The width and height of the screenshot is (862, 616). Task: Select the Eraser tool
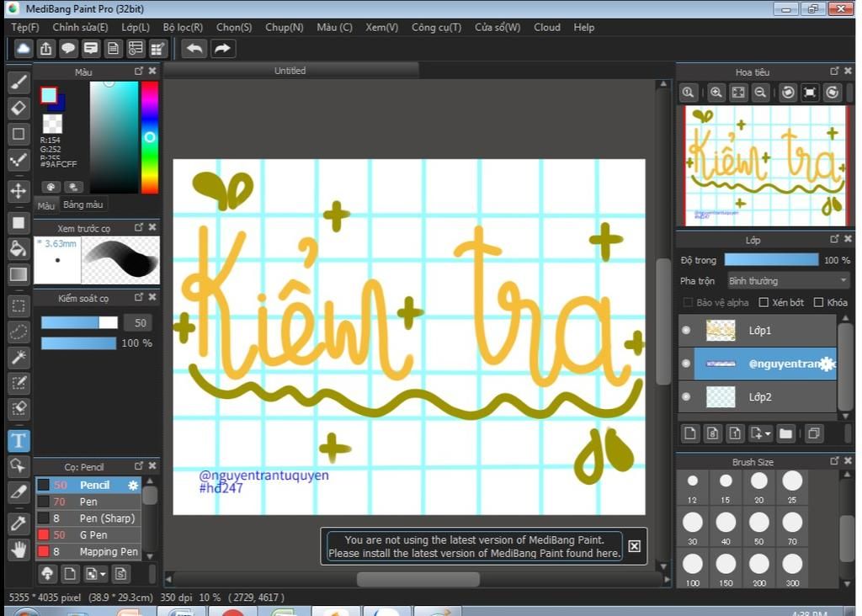[19, 109]
